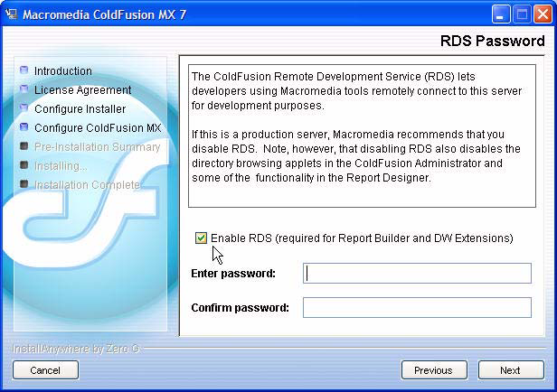This screenshot has width=557, height=392.
Task: Click the Configure ColdFusion MX step bullet icon
Action: [x=24, y=126]
